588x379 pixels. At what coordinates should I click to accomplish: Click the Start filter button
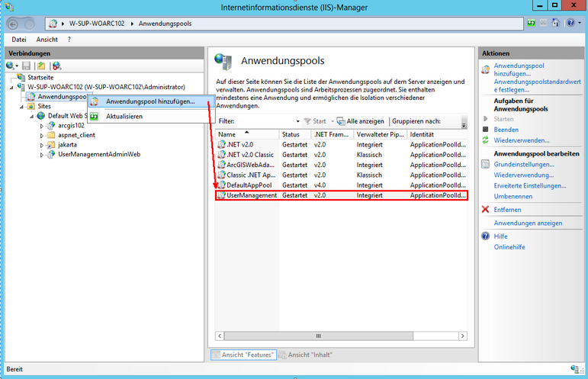tap(315, 121)
